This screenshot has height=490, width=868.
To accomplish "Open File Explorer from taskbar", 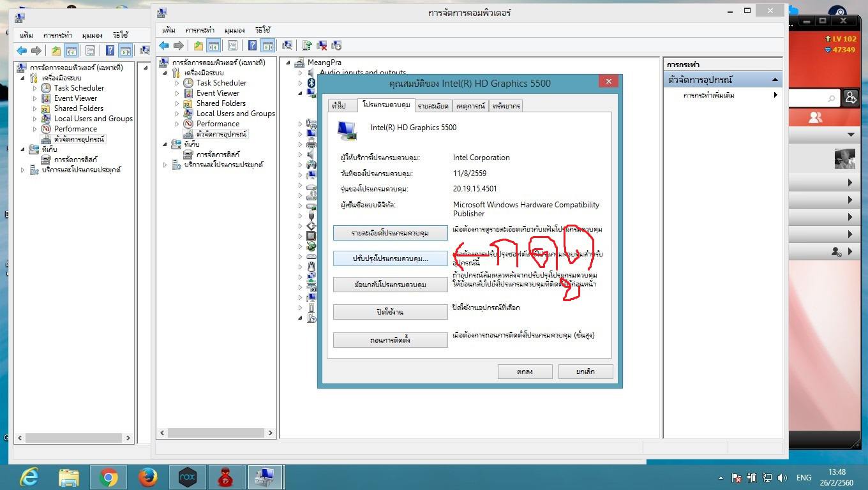I will tap(69, 477).
